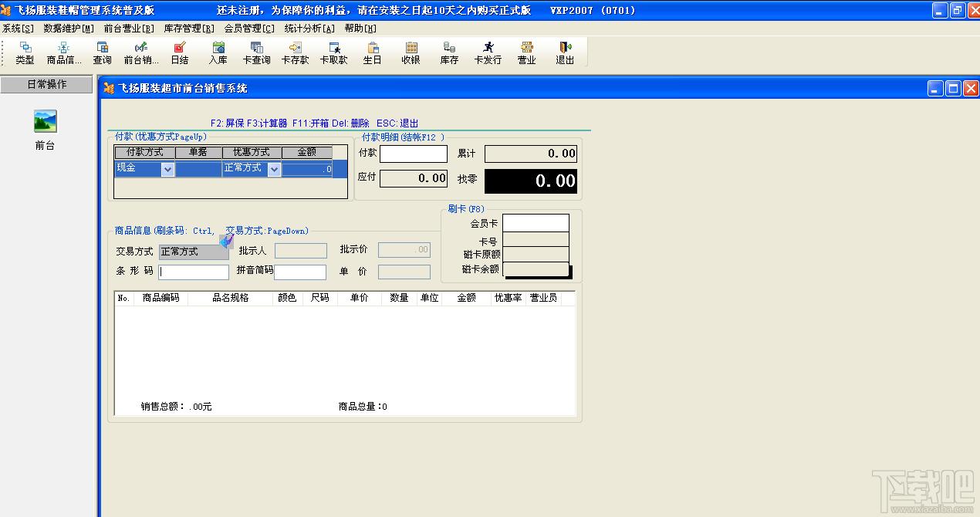Open the 系统[S] menu
980x517 pixels.
coord(18,29)
